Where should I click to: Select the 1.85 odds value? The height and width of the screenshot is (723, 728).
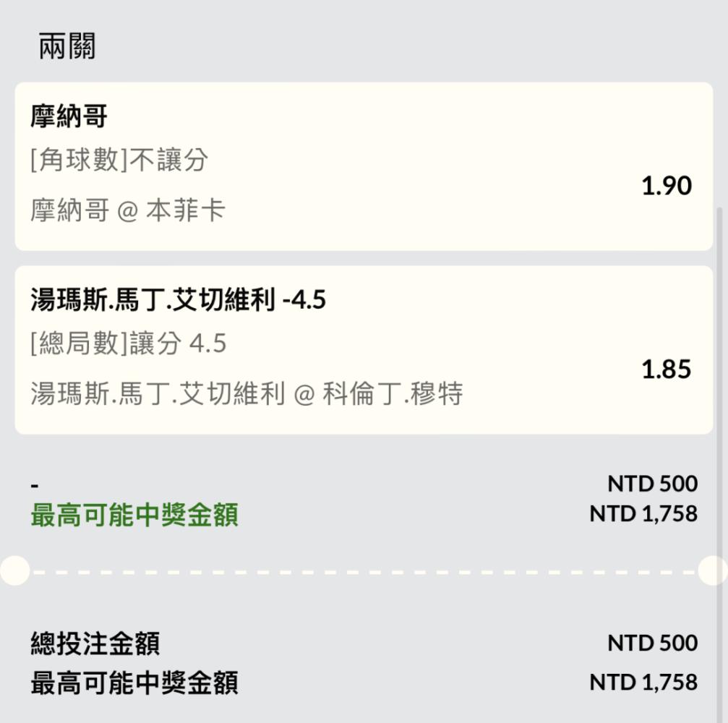click(667, 369)
